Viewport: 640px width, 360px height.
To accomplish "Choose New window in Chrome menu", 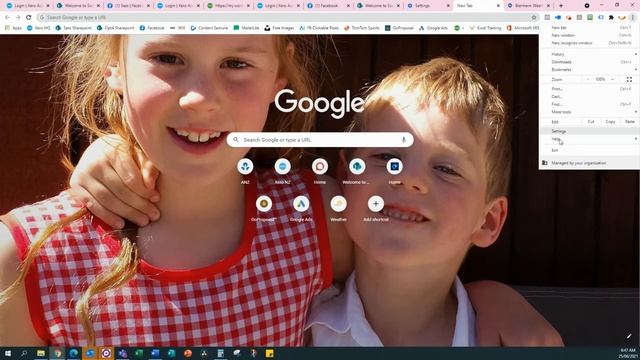I will click(589, 35).
